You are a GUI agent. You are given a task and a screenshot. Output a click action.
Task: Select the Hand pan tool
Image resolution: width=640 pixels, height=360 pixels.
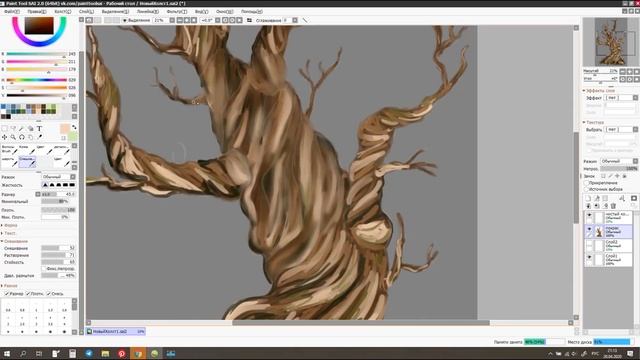point(31,137)
